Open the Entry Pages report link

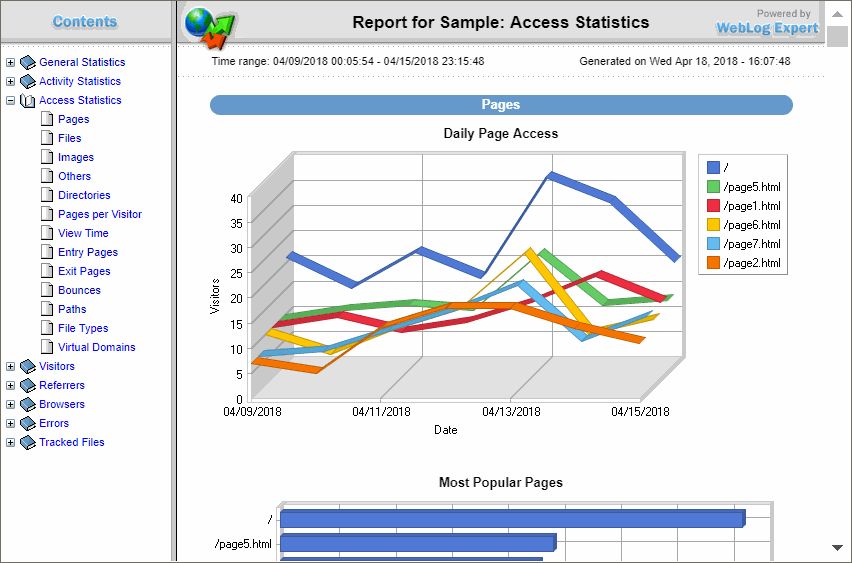coord(88,253)
